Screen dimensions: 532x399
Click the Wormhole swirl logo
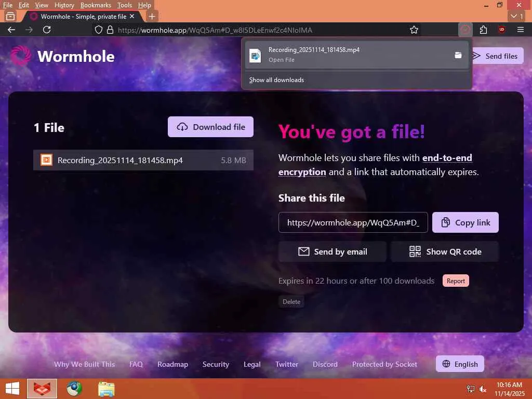20,56
